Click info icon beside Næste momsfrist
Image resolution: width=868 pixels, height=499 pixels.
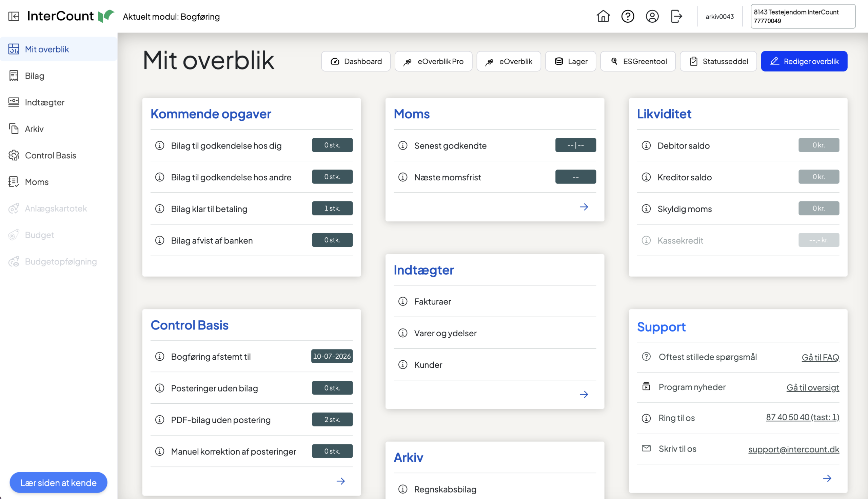tap(403, 177)
